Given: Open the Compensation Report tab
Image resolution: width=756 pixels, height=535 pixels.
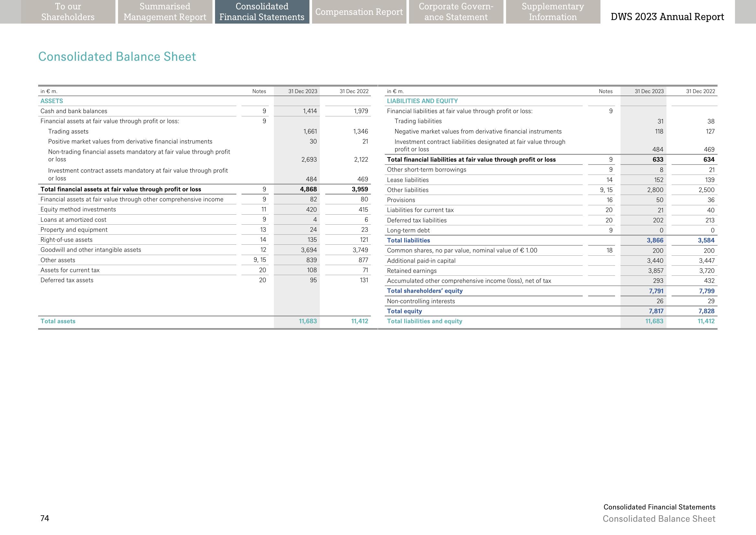Looking at the screenshot, I should click(x=359, y=12).
